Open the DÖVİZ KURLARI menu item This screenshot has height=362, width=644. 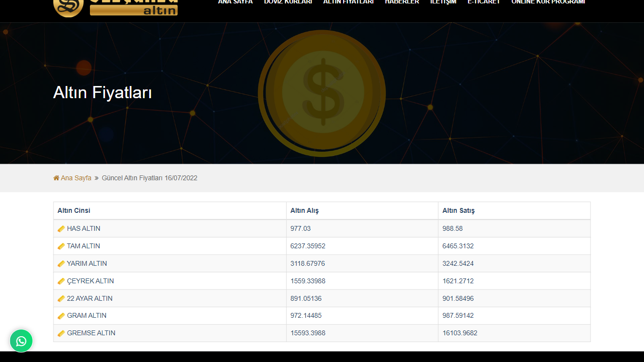point(288,2)
